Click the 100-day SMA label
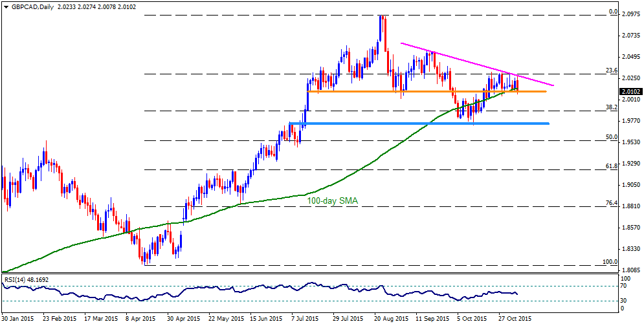This screenshot has width=644, height=324. [333, 201]
